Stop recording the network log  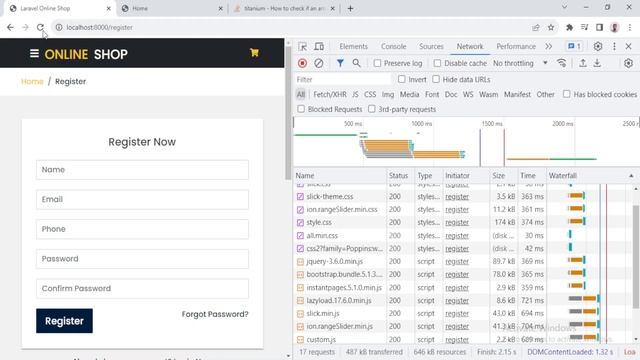302,63
